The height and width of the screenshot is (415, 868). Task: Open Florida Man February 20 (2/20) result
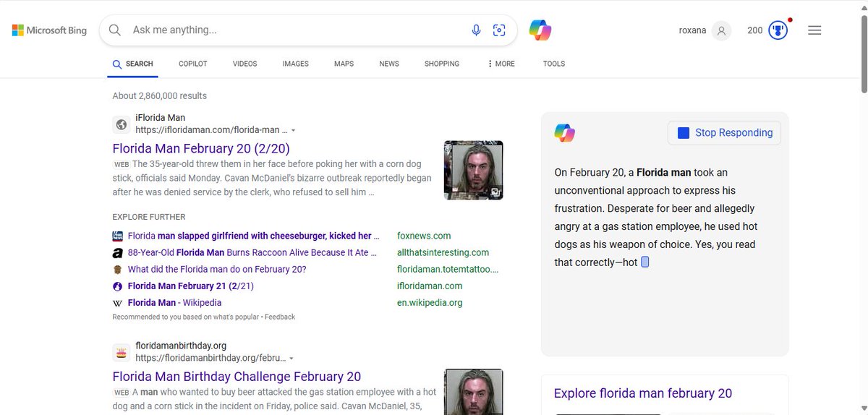[x=201, y=148]
